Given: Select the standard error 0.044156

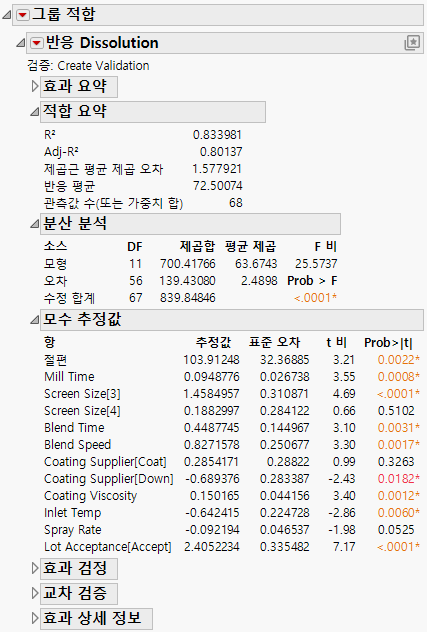Looking at the screenshot, I should 285,496.
